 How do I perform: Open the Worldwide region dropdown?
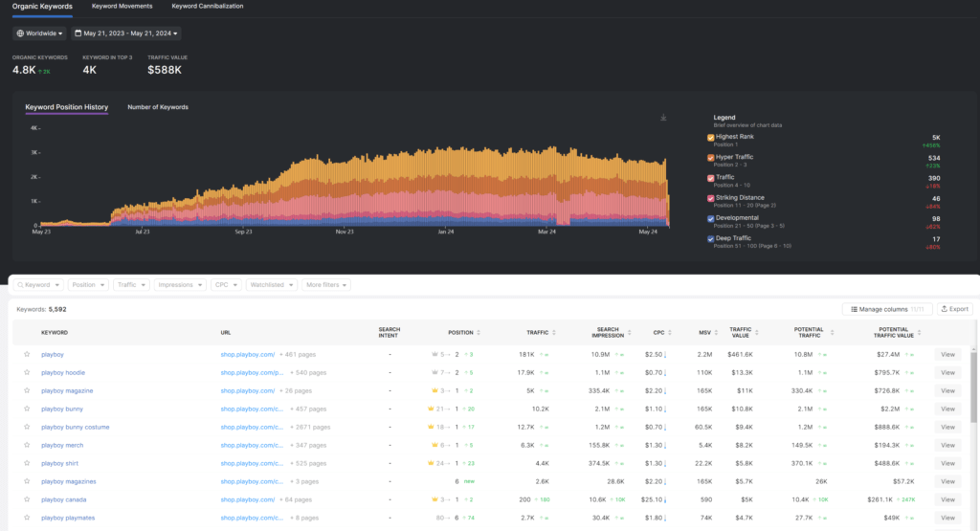39,33
